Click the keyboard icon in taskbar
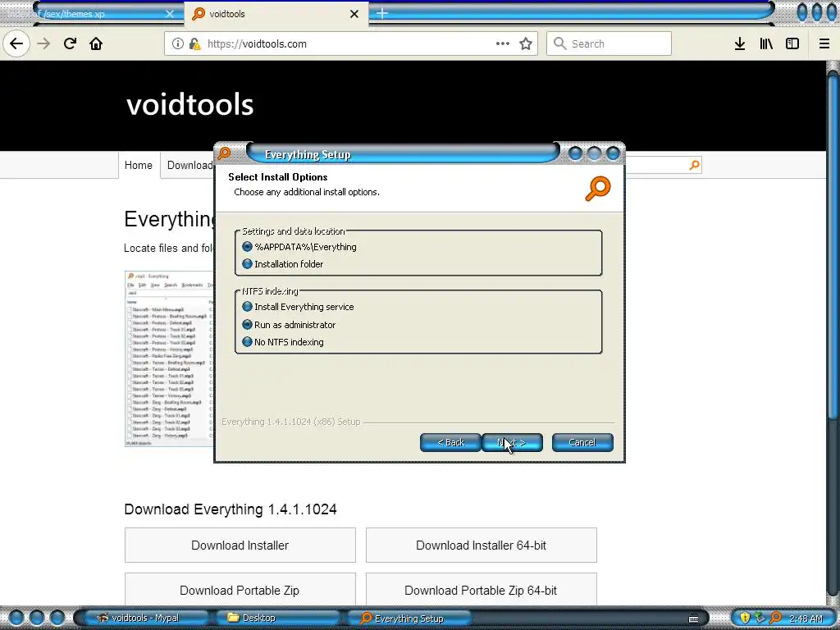The width and height of the screenshot is (840, 630). [693, 619]
